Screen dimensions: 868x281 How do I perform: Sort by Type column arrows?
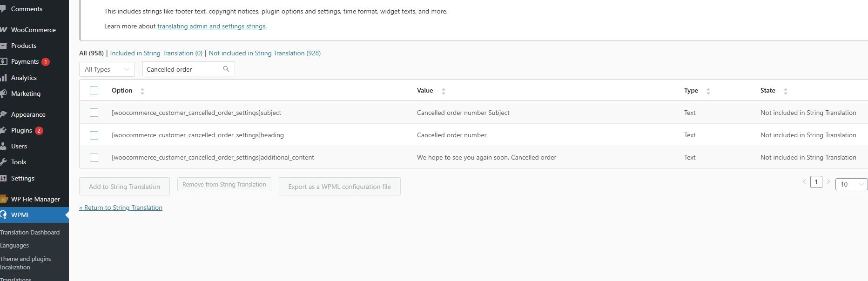pos(708,91)
